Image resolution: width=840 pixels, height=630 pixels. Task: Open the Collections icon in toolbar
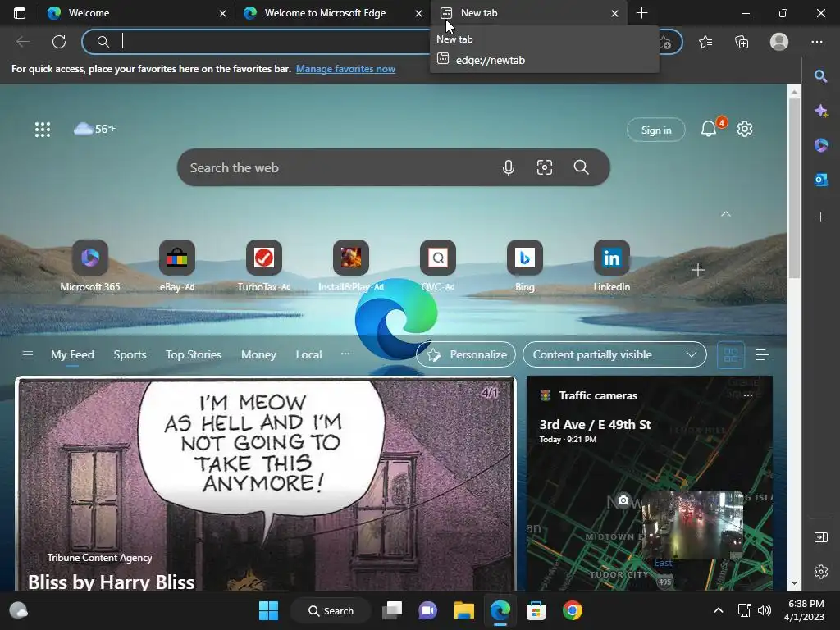(742, 42)
